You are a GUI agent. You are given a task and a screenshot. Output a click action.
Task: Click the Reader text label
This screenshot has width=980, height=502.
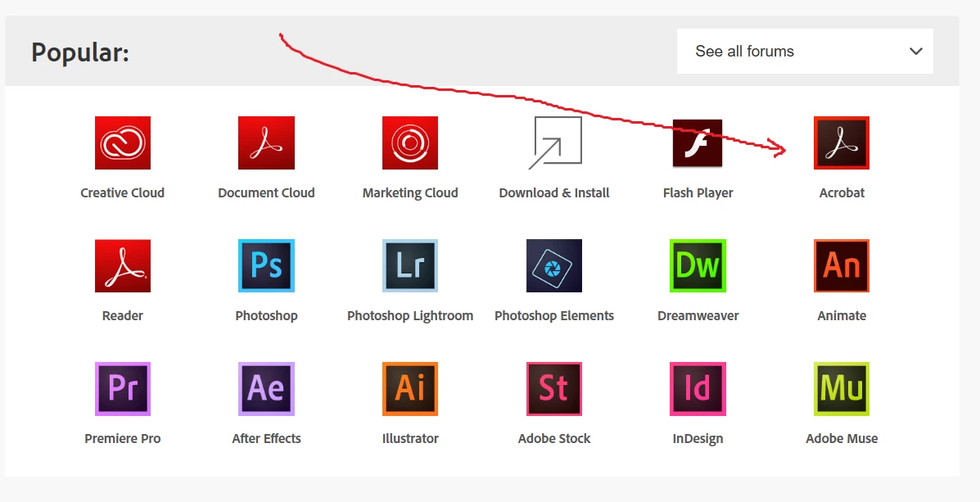point(123,316)
